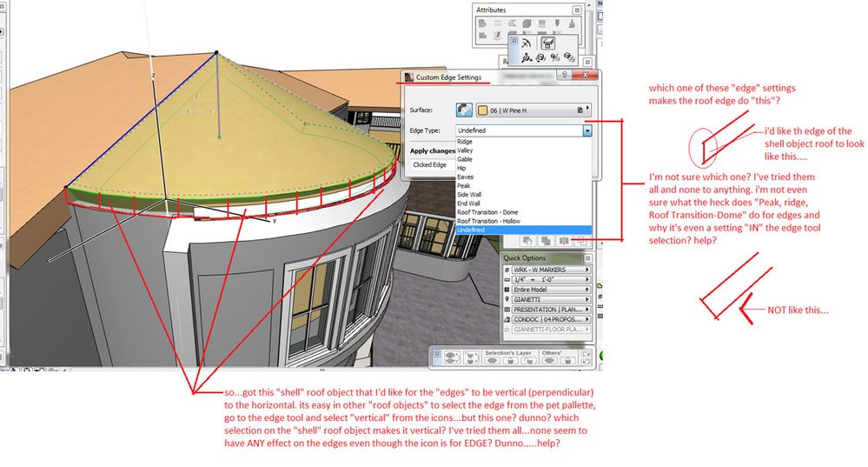Click the pet palette icon with the percent-like symbol
The width and height of the screenshot is (868, 467).
555,58
